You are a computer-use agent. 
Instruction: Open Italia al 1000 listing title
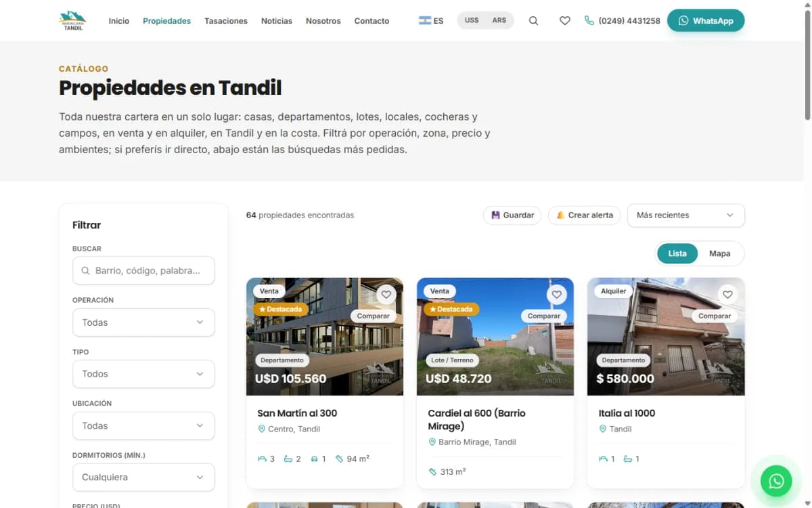click(x=627, y=413)
